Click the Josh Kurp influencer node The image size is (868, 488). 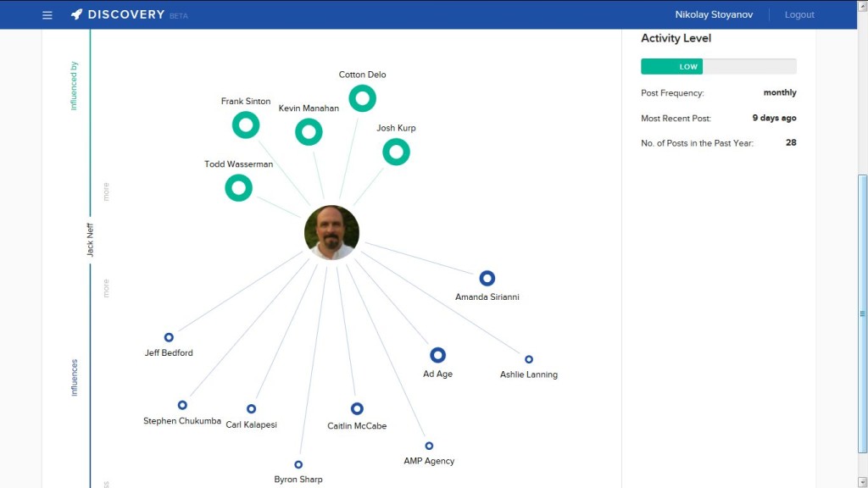[396, 152]
